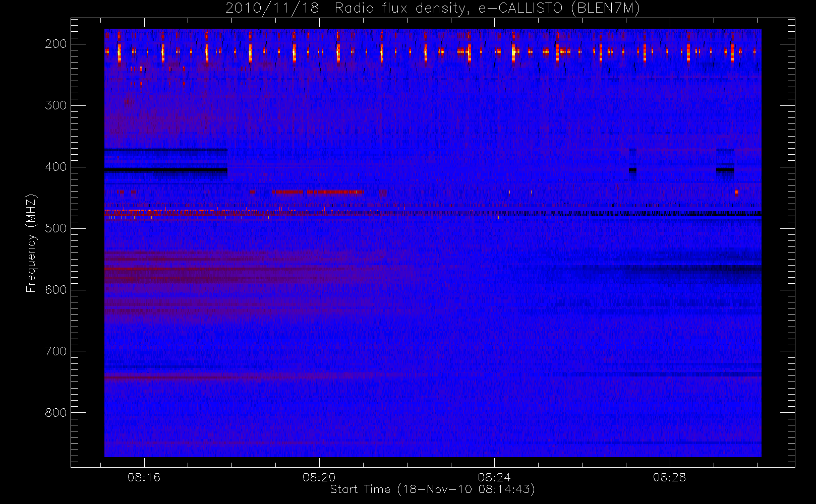
Task: Select the '200' frequency axis label
Action: (56, 44)
